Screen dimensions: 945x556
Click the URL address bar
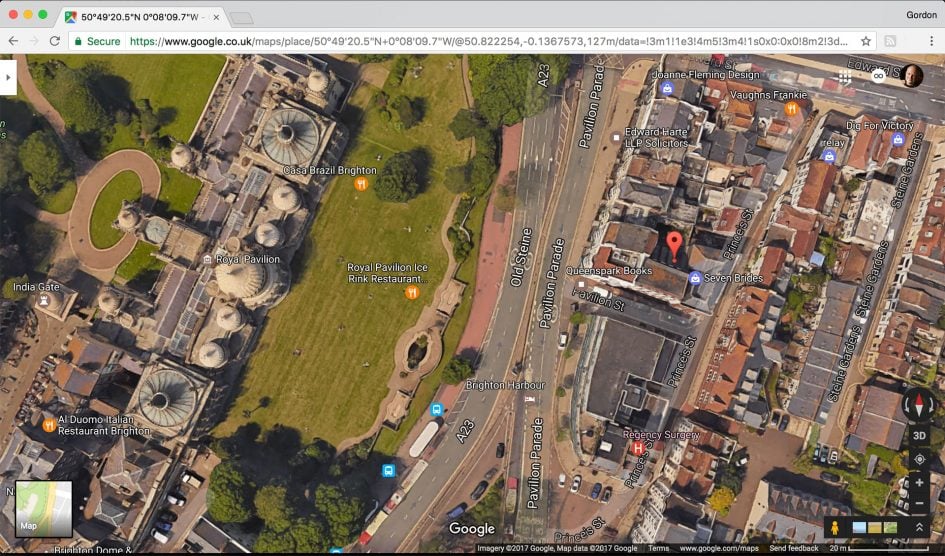480,41
